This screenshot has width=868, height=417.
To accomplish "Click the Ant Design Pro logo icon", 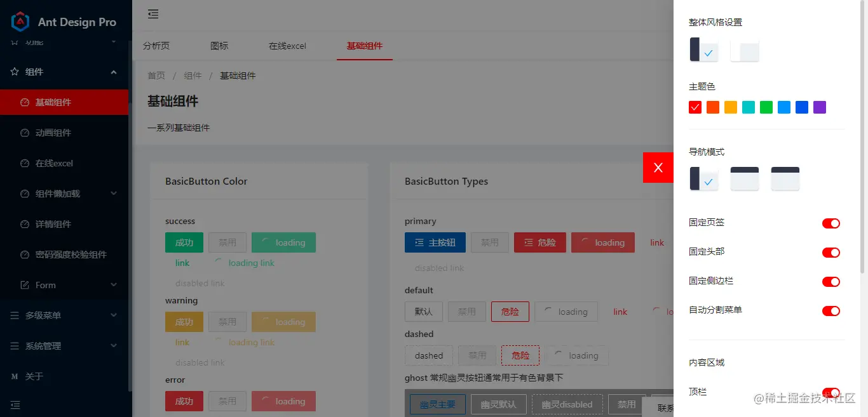I will 21,22.
